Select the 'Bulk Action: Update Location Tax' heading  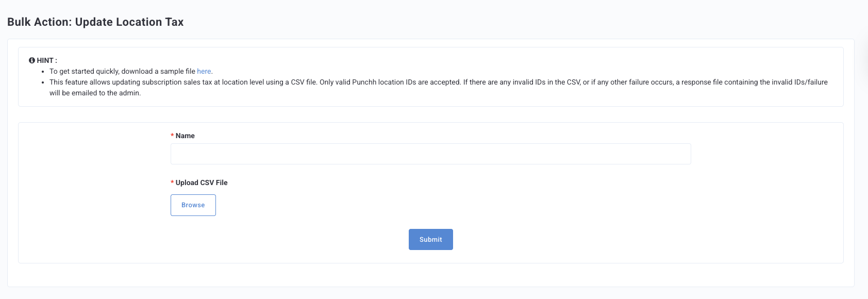95,22
